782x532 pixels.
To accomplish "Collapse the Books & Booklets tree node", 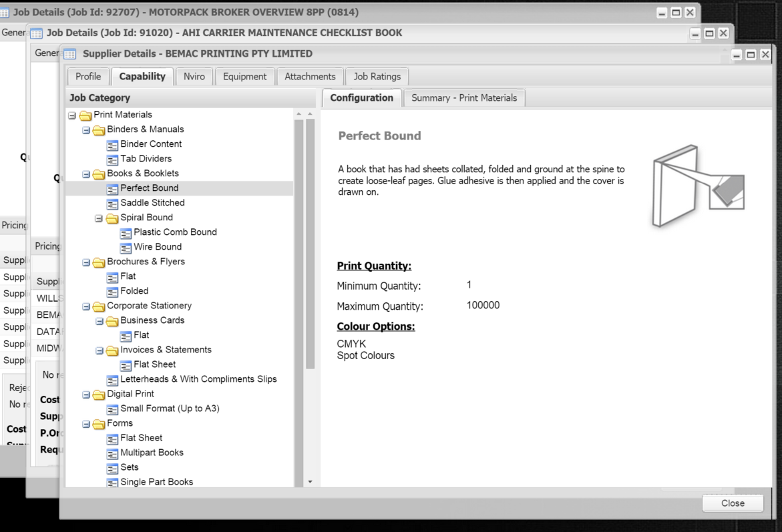I will pyautogui.click(x=86, y=174).
